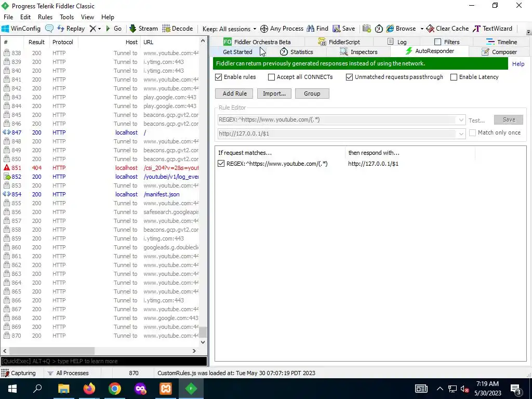The width and height of the screenshot is (532, 399).
Task: Replay the selected sessions
Action: (71, 29)
